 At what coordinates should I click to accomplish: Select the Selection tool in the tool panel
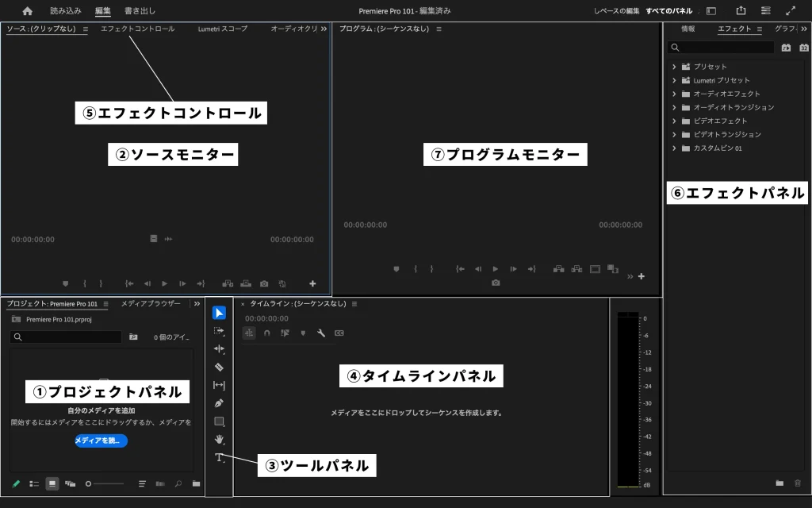(x=218, y=312)
